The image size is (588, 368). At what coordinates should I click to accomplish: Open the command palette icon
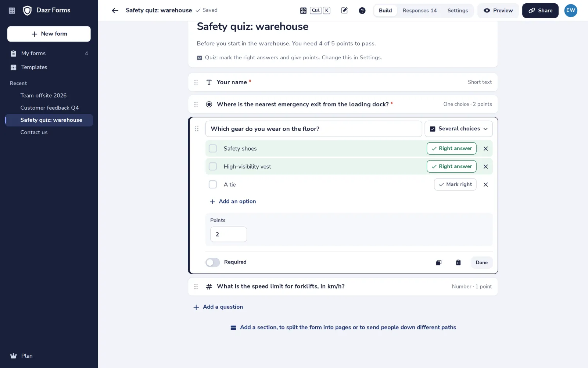click(x=303, y=11)
